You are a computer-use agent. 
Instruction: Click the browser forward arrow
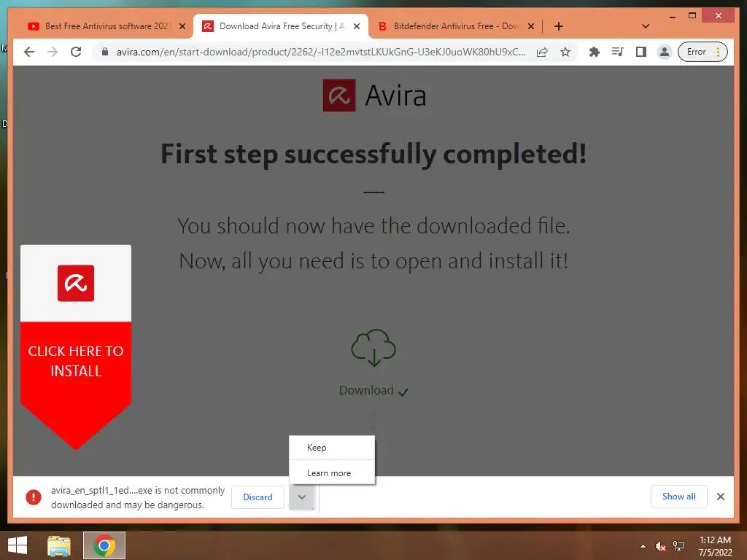[53, 52]
